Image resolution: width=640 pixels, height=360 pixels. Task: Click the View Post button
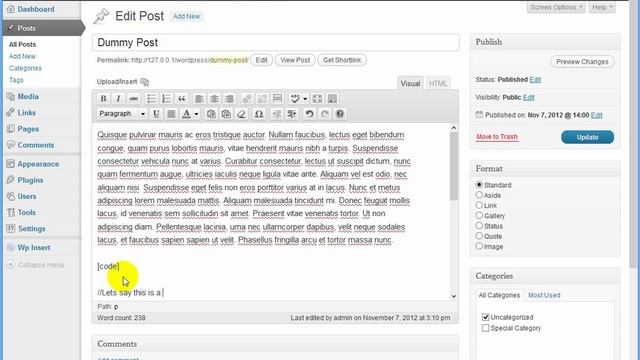tap(295, 60)
